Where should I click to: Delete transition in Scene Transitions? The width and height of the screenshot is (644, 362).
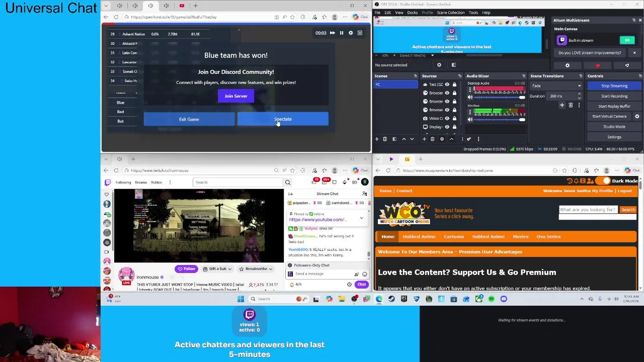point(571,105)
